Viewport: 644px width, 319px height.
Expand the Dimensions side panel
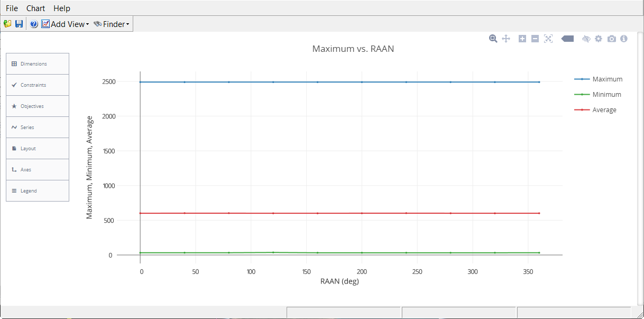(x=38, y=64)
